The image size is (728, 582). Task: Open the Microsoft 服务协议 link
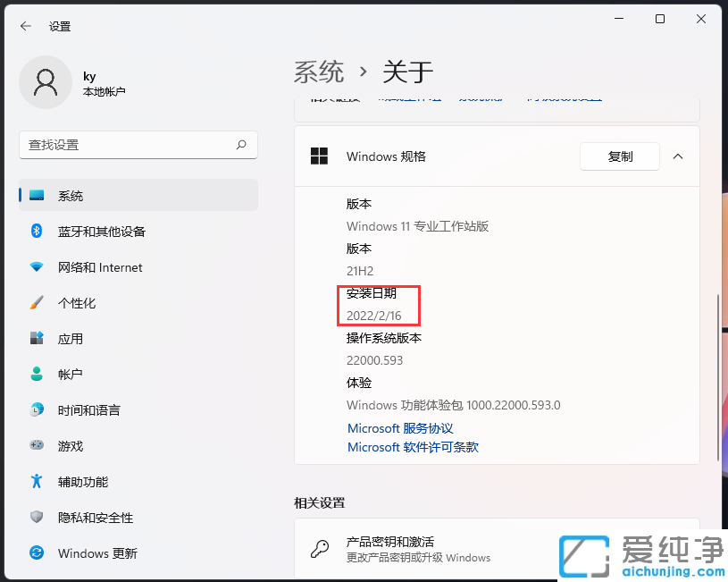(399, 428)
